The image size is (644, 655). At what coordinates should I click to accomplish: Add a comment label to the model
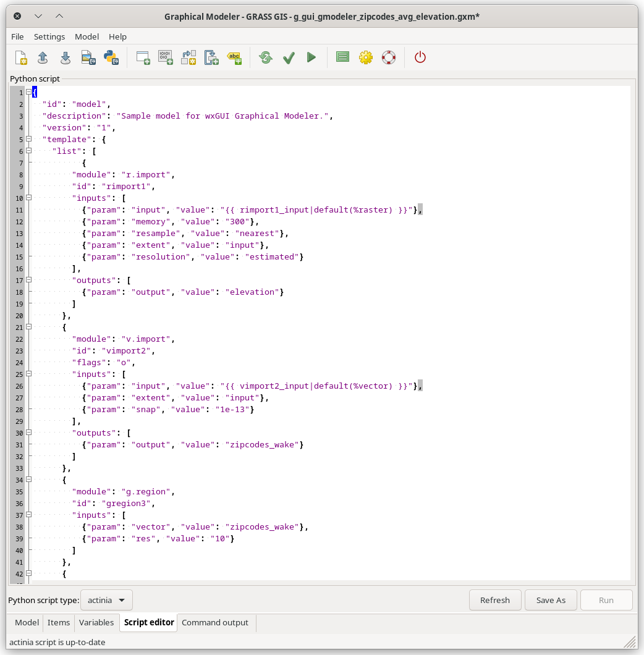[x=235, y=57]
